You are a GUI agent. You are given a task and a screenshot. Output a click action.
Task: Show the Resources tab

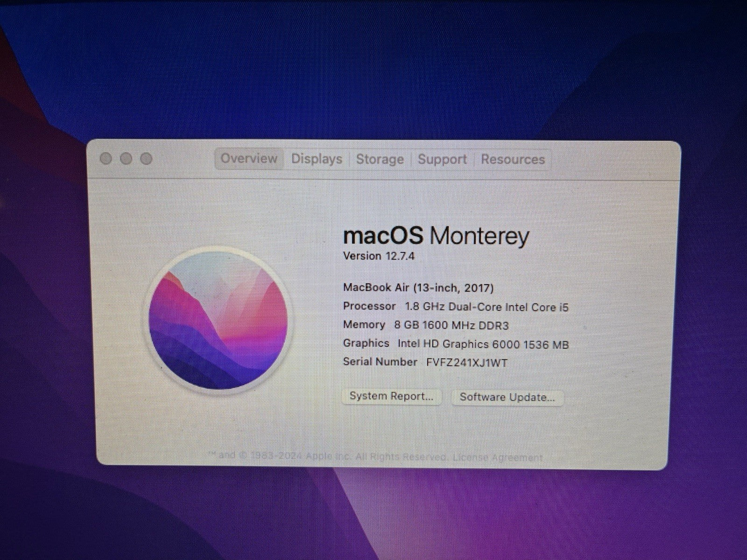513,160
